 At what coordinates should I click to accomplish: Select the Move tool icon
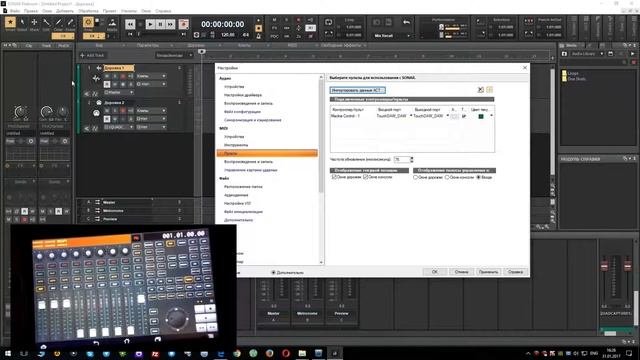[x=34, y=22]
